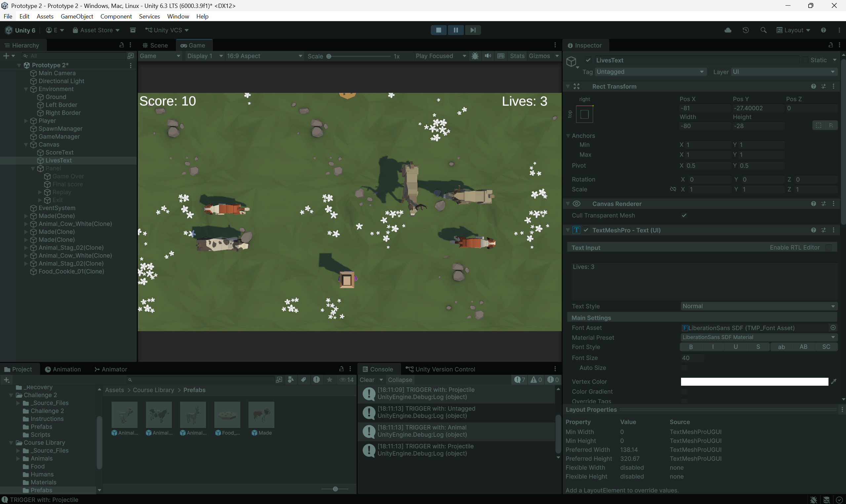Click the global search magnifier icon
The width and height of the screenshot is (846, 504).
coord(763,30)
